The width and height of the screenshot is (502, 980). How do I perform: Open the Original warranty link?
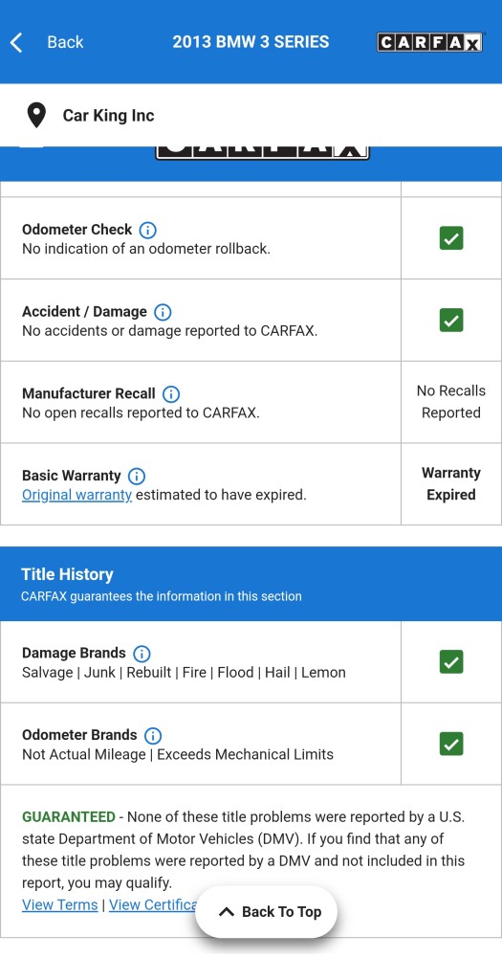click(x=76, y=495)
